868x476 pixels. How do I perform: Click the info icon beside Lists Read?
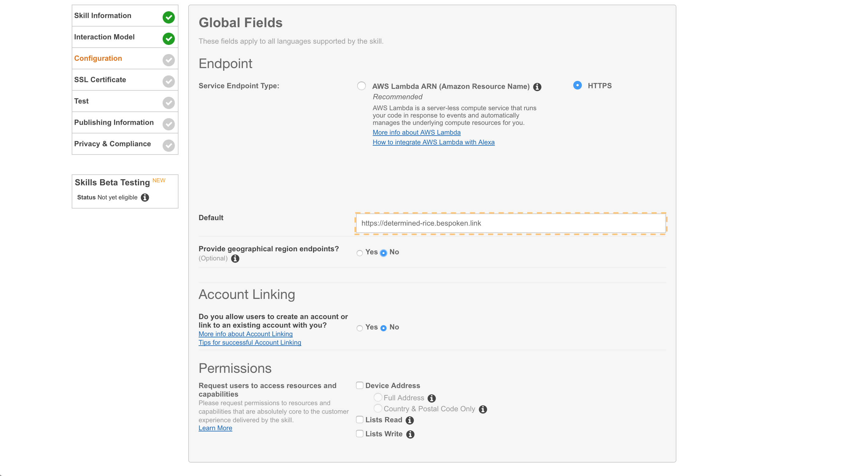coord(410,420)
